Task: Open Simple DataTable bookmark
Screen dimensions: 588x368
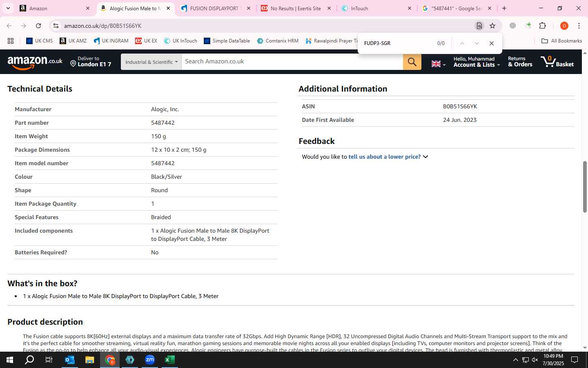Action: (227, 41)
